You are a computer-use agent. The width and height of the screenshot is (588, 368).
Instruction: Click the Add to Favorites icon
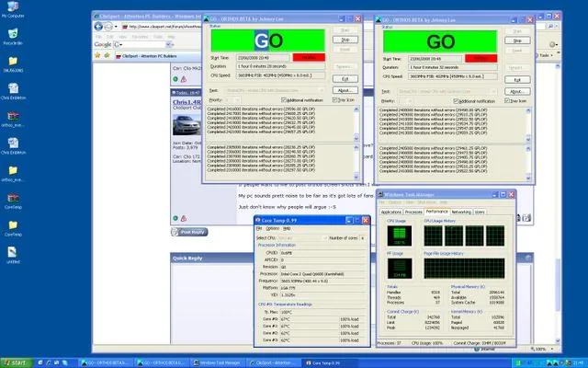pyautogui.click(x=107, y=55)
